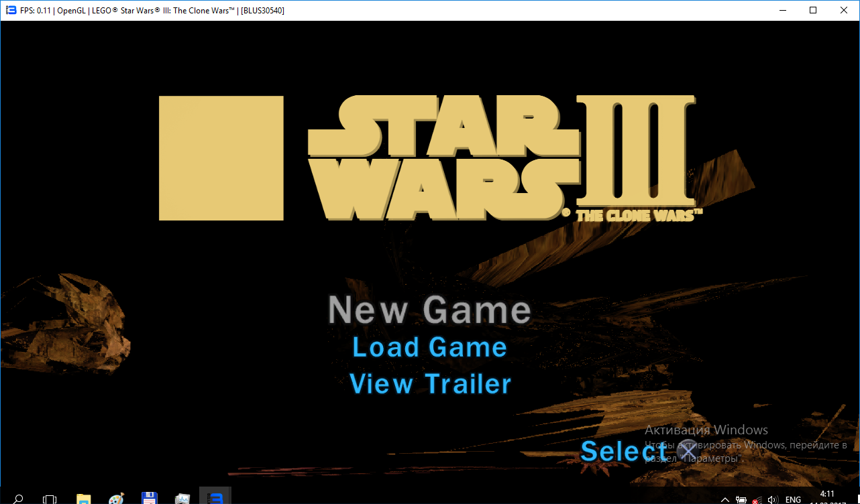This screenshot has height=504, width=860.
Task: Close the LEGO Star Wars window
Action: 844,10
